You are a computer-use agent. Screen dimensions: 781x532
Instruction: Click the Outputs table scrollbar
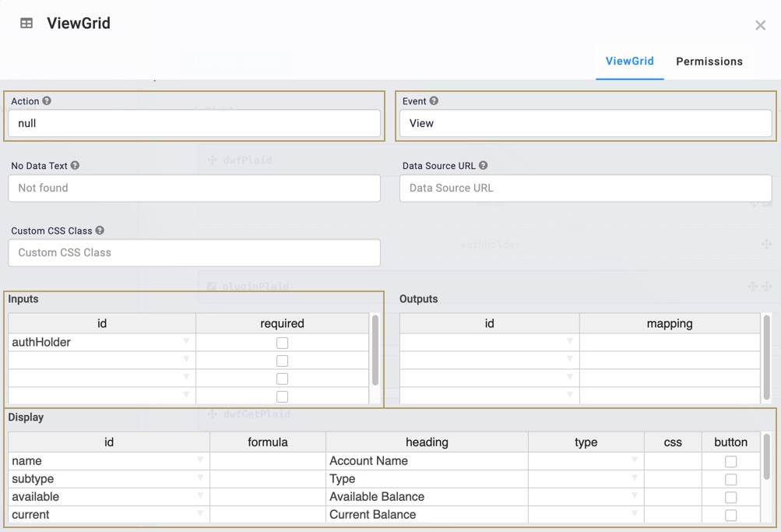pos(766,358)
